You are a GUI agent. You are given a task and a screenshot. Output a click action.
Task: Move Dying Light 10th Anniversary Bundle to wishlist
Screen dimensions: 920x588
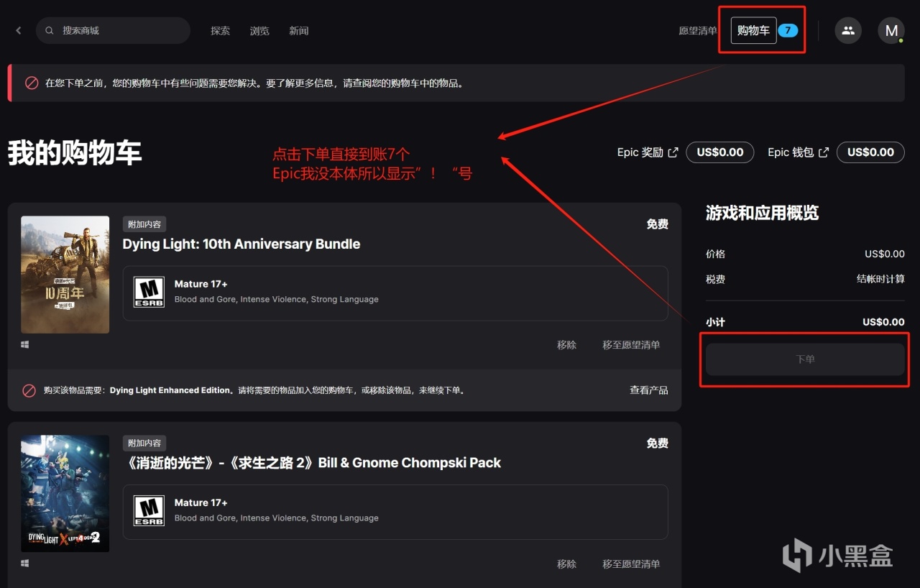[631, 345]
